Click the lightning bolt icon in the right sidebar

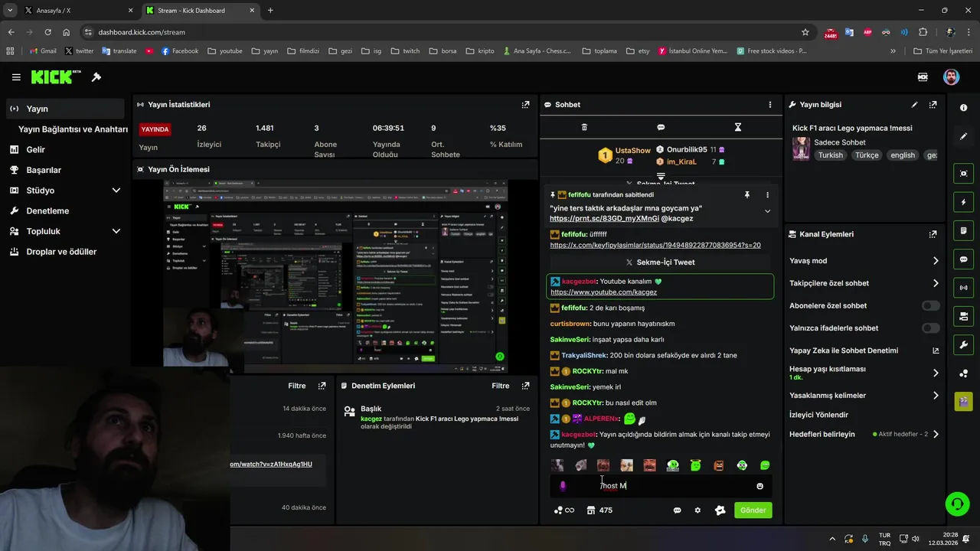(963, 202)
